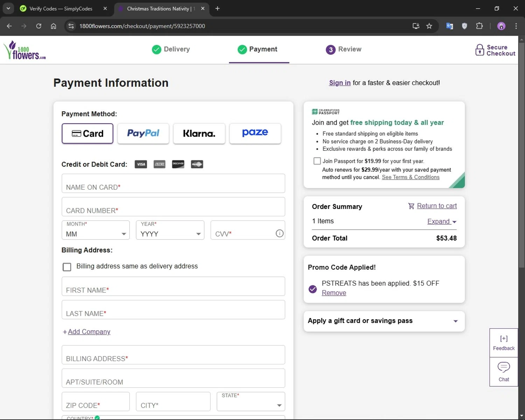The width and height of the screenshot is (525, 420).
Task: Open the tab search dropdown arrow
Action: click(8, 8)
